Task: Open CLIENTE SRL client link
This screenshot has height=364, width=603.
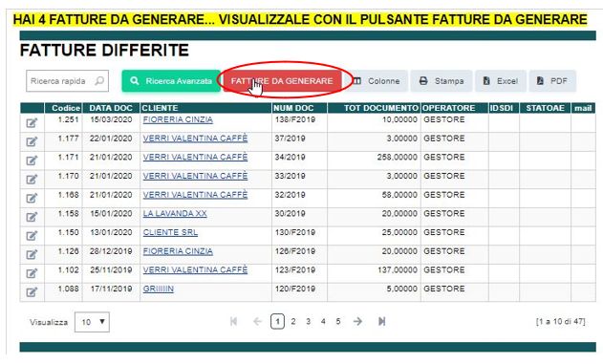Action: [170, 232]
